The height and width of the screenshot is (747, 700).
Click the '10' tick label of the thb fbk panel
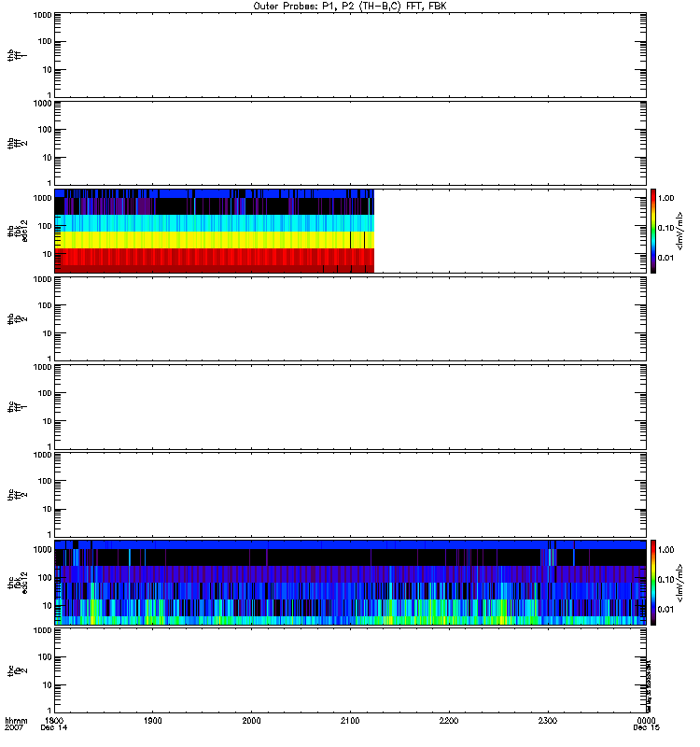pyautogui.click(x=48, y=254)
